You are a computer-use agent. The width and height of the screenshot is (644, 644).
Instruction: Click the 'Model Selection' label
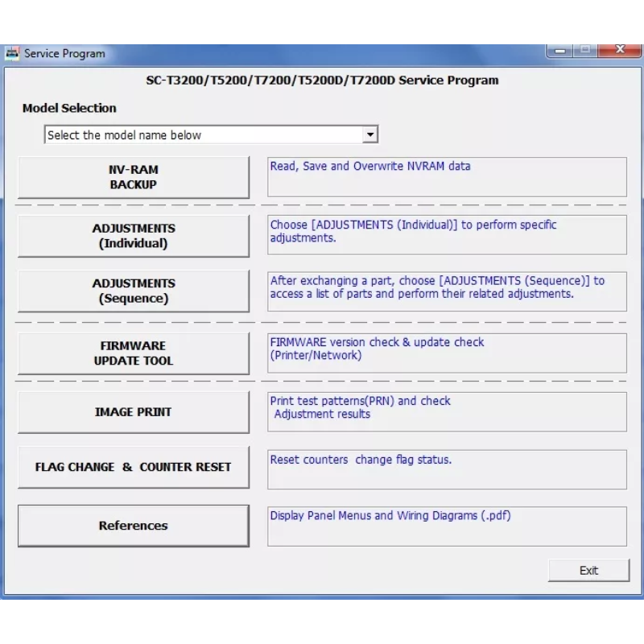[69, 108]
